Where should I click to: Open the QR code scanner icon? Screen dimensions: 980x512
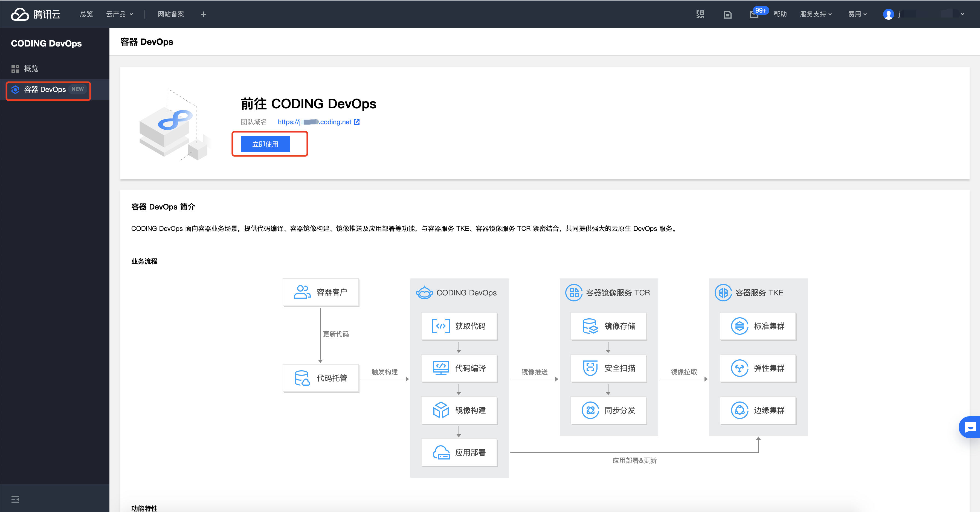pos(700,14)
